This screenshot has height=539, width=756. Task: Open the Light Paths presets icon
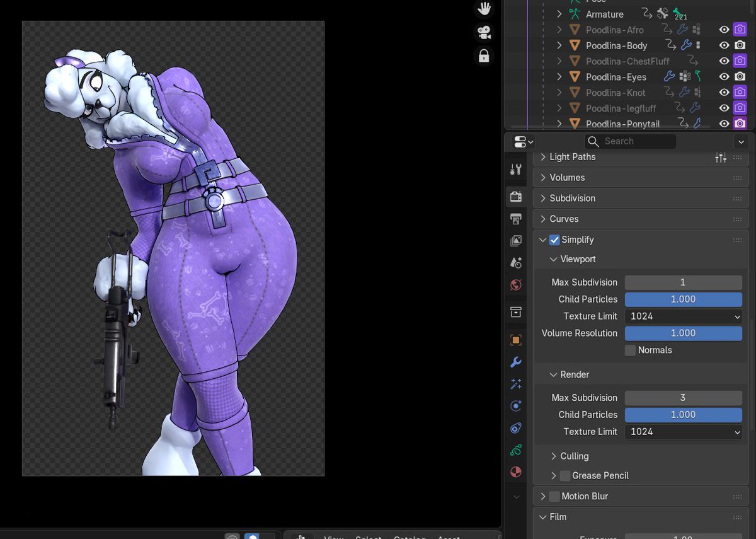[x=721, y=158]
